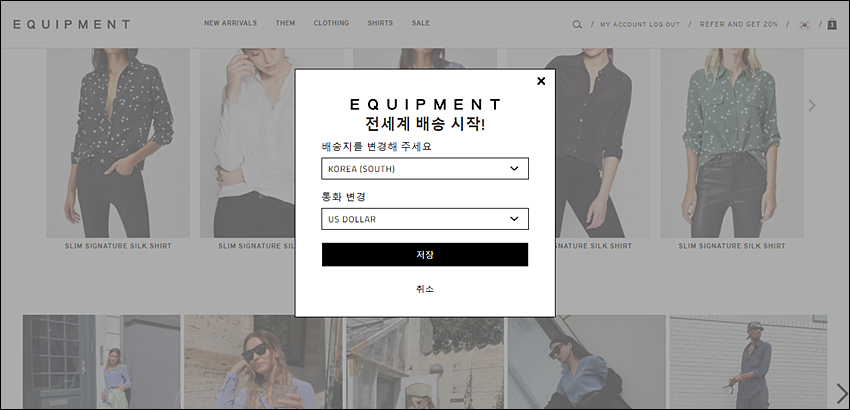Open the Clothing menu
The height and width of the screenshot is (410, 850).
pos(331,23)
